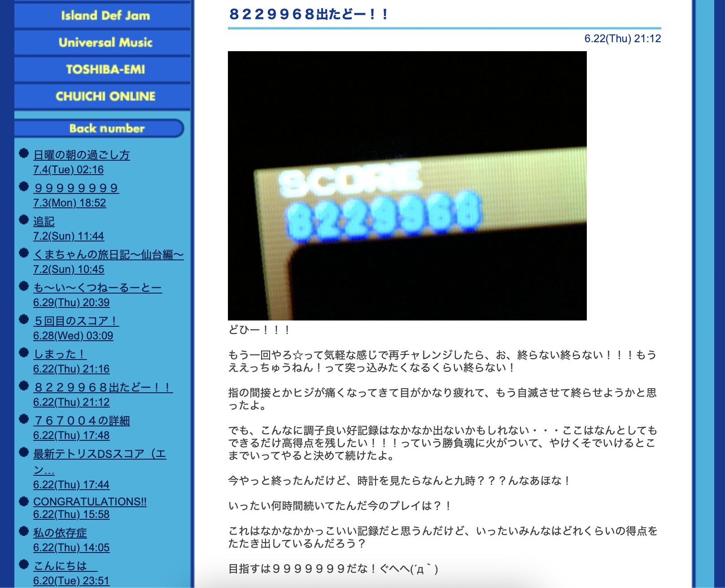This screenshot has height=588, width=725.
Task: Click the Universal Music sidebar button
Action: coord(105,43)
